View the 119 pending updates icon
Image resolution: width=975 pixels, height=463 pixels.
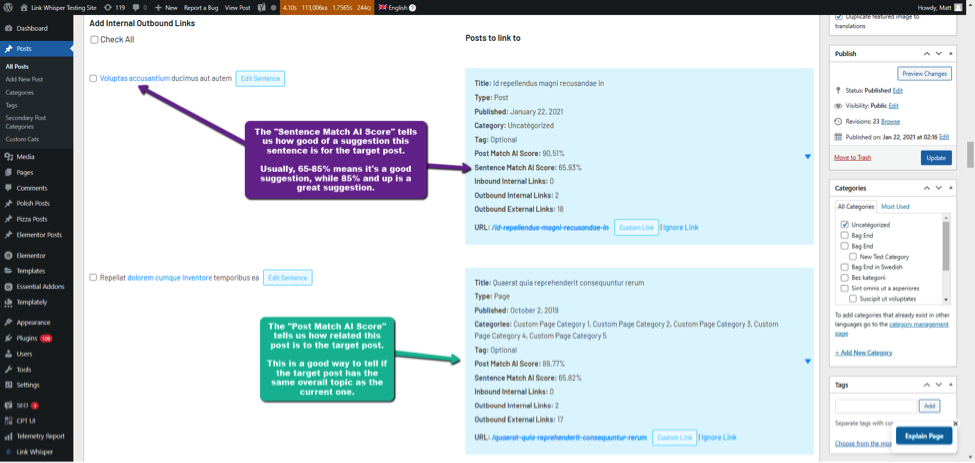115,7
